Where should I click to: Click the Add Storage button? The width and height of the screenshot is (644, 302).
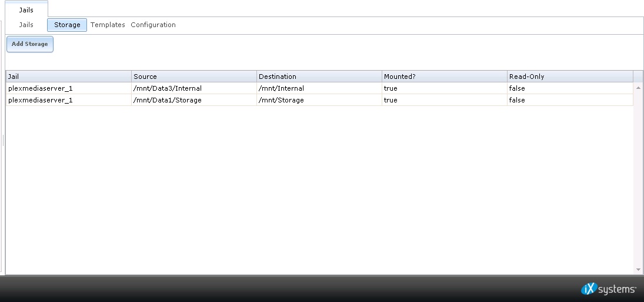point(30,44)
